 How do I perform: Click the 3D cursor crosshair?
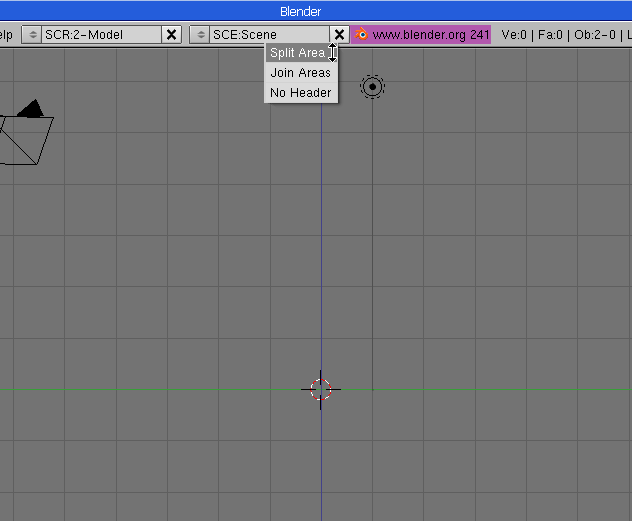pos(321,390)
